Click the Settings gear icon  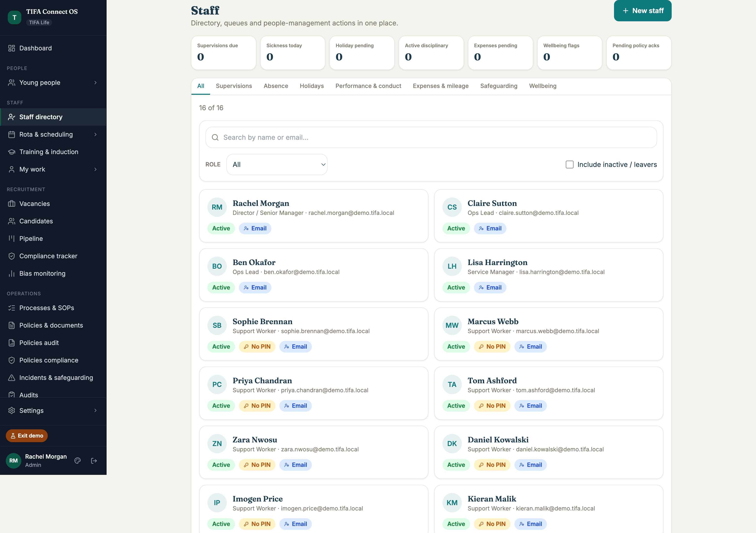(12, 411)
